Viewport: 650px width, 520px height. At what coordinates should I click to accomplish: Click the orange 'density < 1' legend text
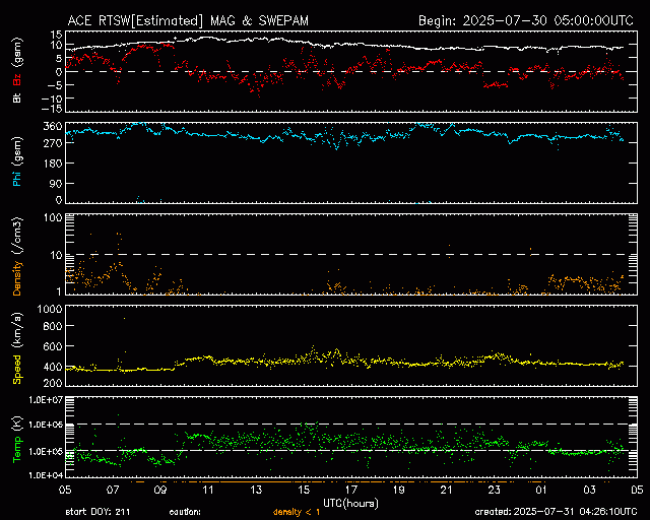296,512
